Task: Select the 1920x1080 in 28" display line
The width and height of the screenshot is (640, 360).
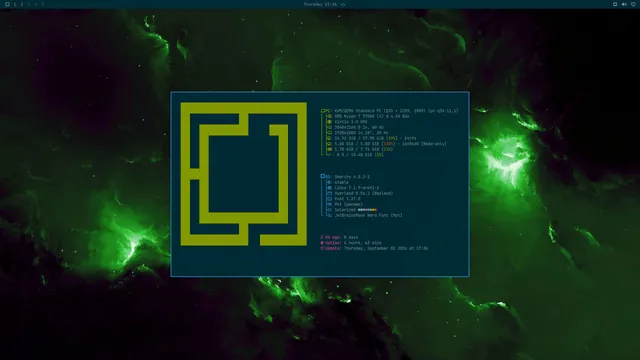Action: 361,133
